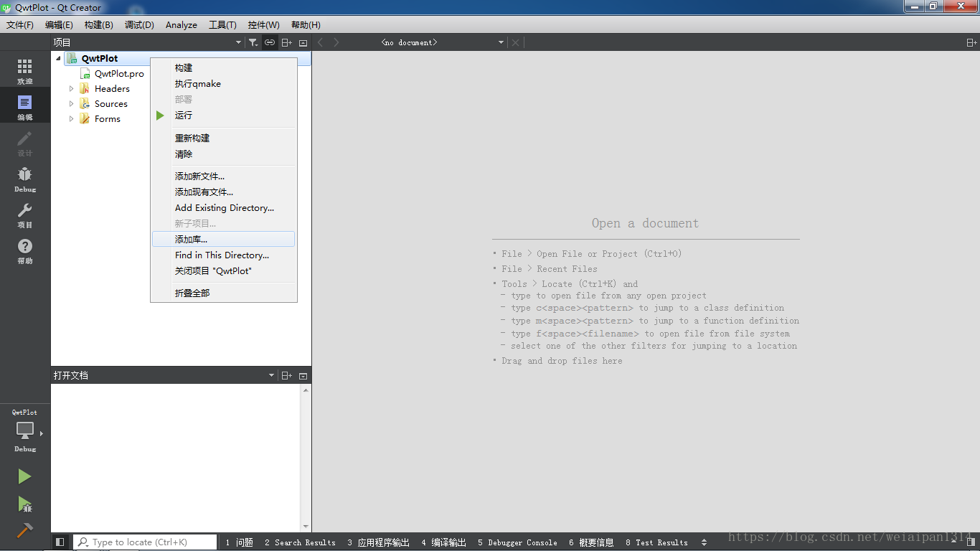The image size is (980, 551).
Task: Click the output pane switcher arrows
Action: [704, 542]
